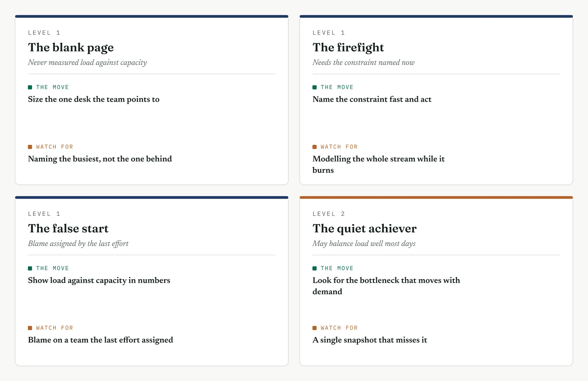Click subtitle 'Blame assigned by the last effort'
Viewport: 588px width, 381px height.
(x=78, y=243)
